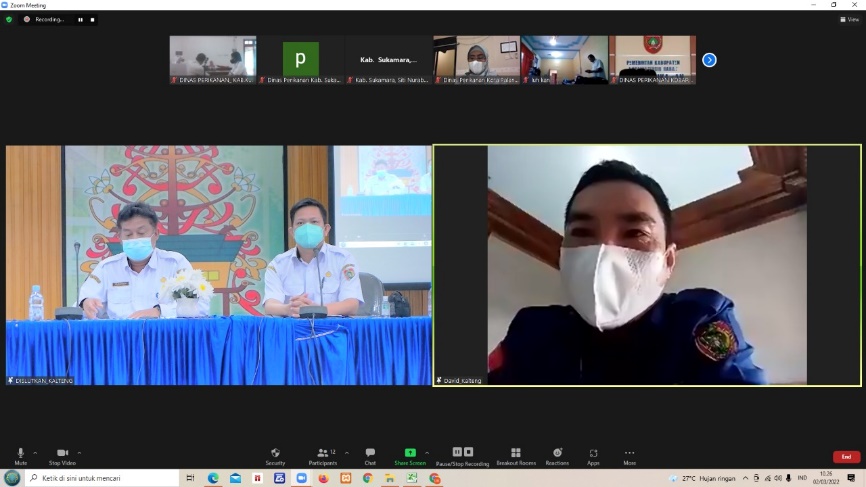Show next participants with blue arrow
This screenshot has width=866, height=487.
tap(709, 60)
